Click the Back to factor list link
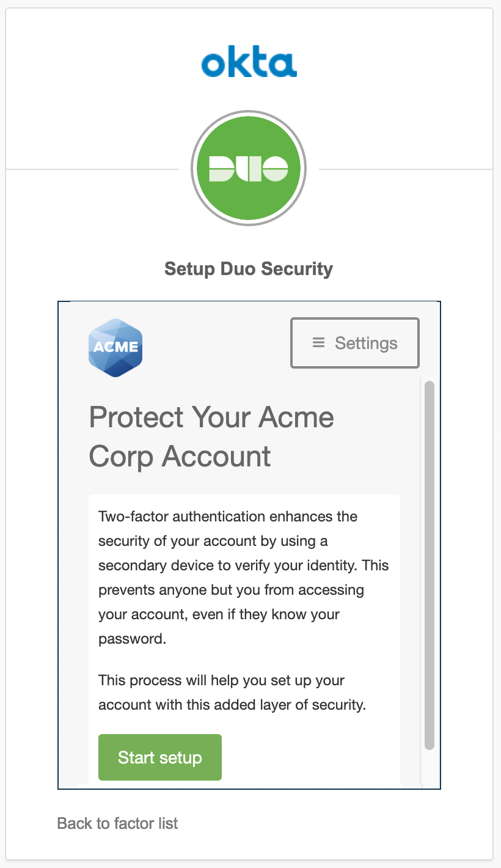Viewport: 501px width, 868px height. (117, 823)
